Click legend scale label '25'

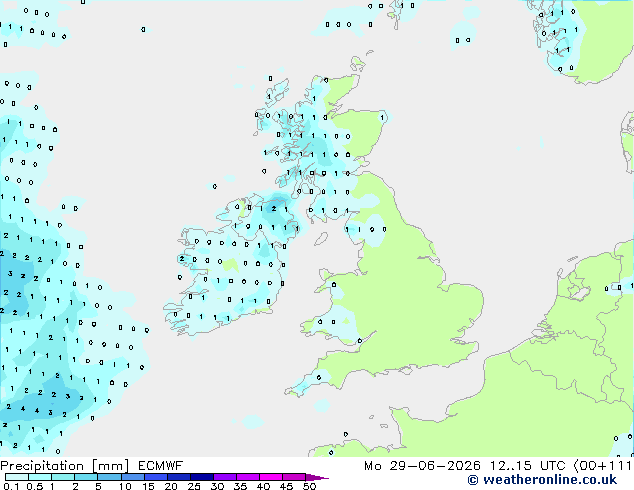[x=194, y=486]
